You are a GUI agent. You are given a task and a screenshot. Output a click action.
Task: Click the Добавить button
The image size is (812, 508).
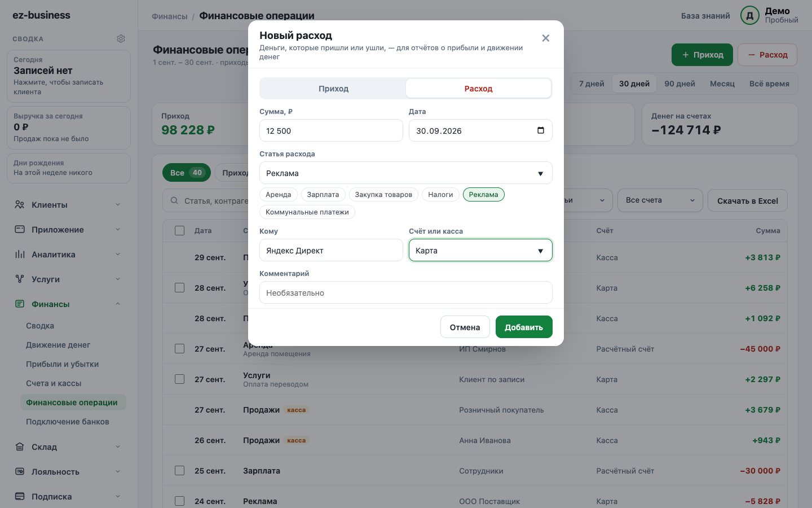coord(524,327)
